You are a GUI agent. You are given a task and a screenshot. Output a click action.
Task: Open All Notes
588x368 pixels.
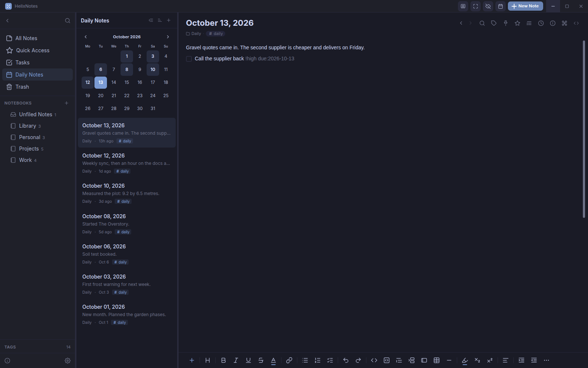(x=37, y=38)
